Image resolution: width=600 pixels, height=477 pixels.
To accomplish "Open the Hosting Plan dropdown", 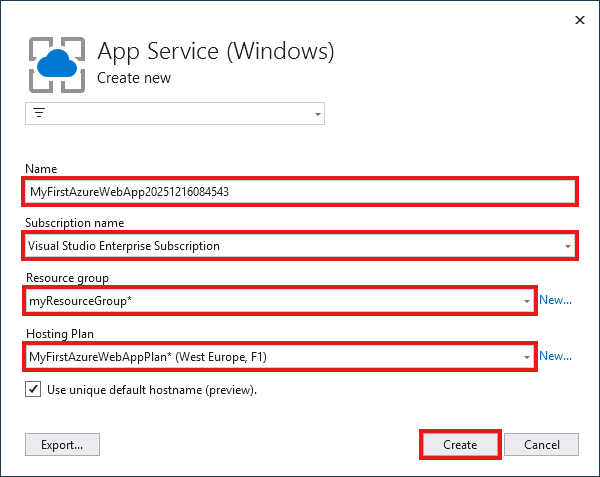I will coord(280,357).
